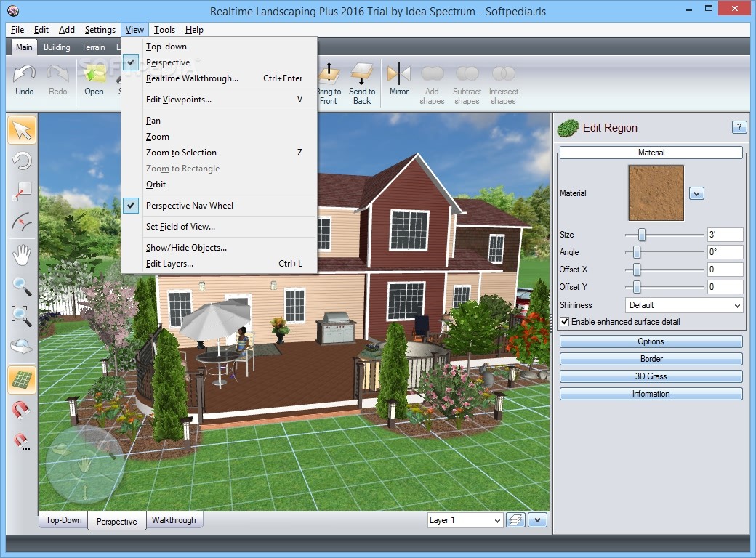Viewport: 756px width, 558px height.
Task: Click the Offset X slider handle
Action: [x=637, y=270]
